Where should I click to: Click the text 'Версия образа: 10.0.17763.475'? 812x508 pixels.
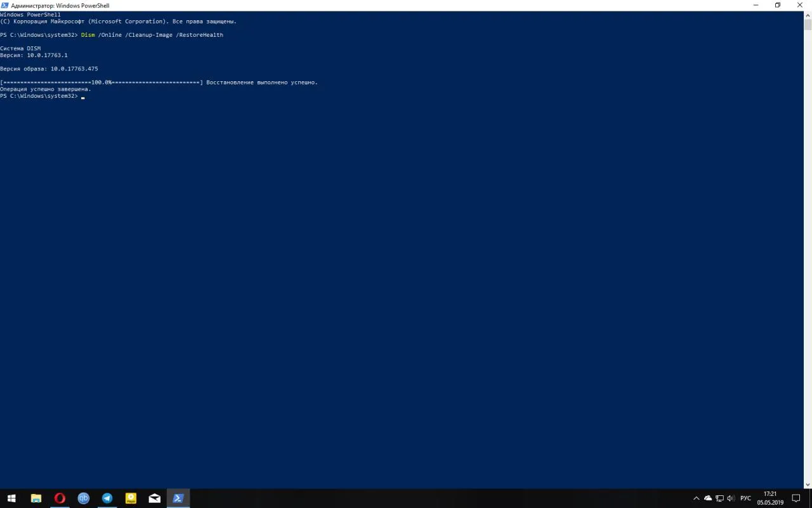click(x=49, y=69)
